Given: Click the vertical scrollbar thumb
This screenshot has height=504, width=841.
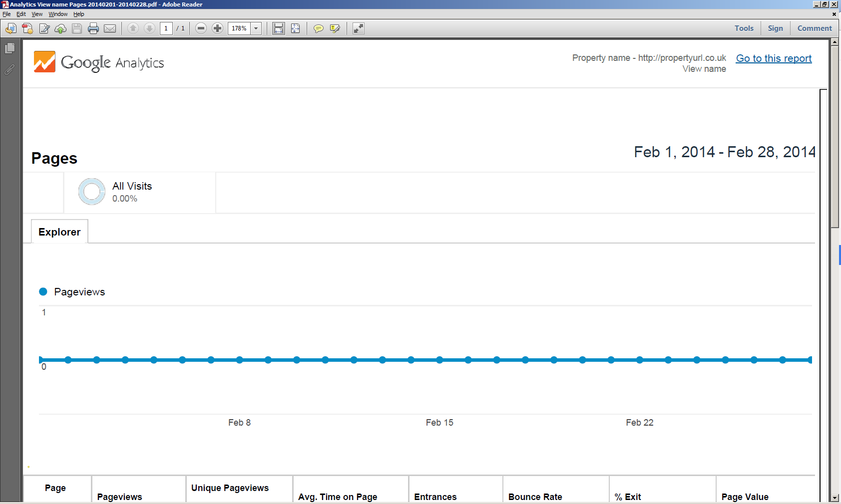Looking at the screenshot, I should pos(835,135).
